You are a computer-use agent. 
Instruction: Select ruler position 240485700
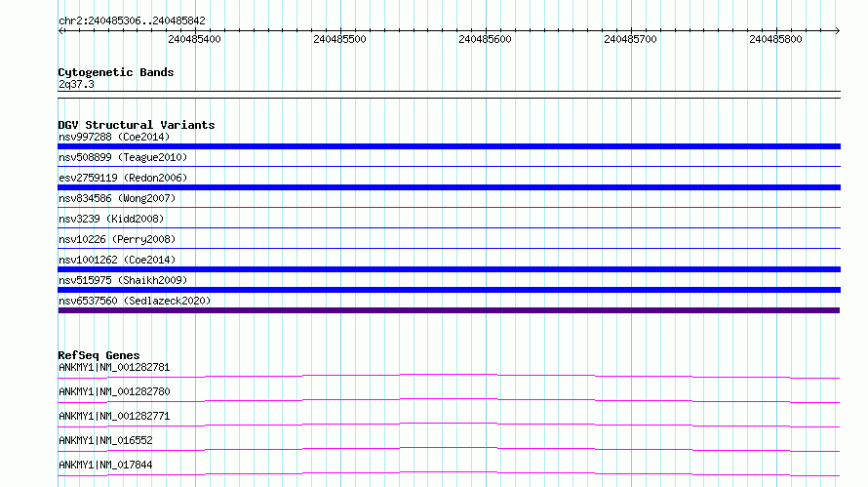pos(630,39)
